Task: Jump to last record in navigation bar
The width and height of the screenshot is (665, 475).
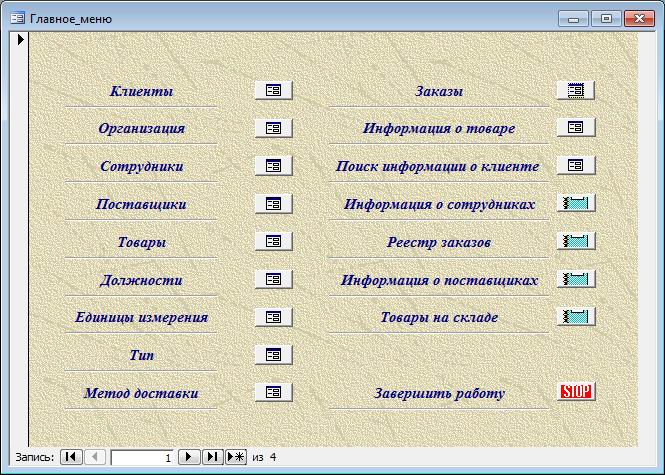Action: coord(212,457)
